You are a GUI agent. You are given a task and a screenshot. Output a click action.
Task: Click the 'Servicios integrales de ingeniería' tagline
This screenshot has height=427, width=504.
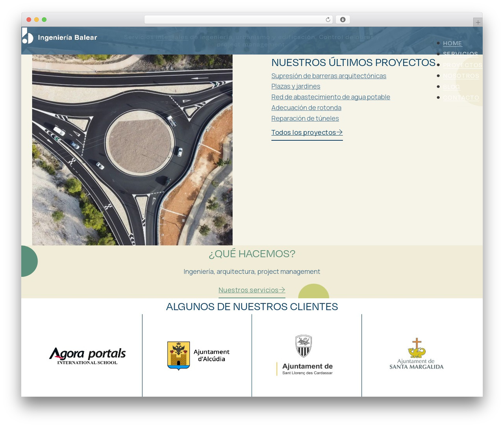coord(252,41)
